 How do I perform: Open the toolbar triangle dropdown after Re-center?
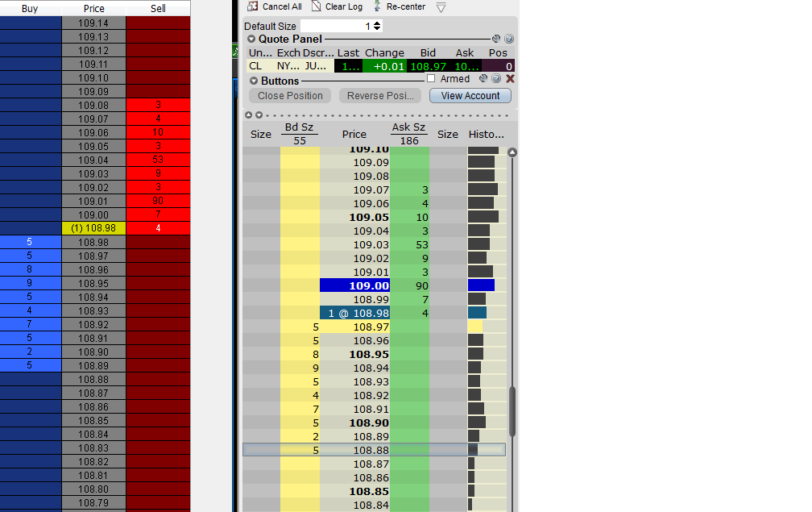pos(441,8)
